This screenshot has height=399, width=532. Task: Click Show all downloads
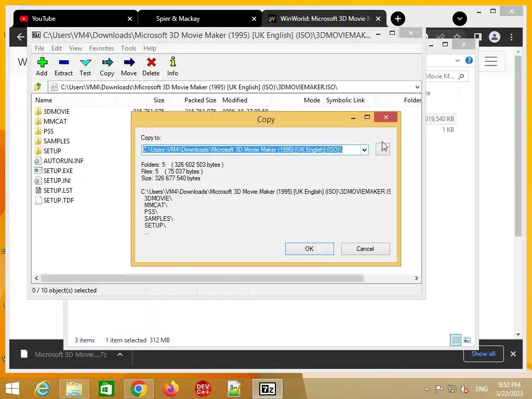tap(484, 354)
